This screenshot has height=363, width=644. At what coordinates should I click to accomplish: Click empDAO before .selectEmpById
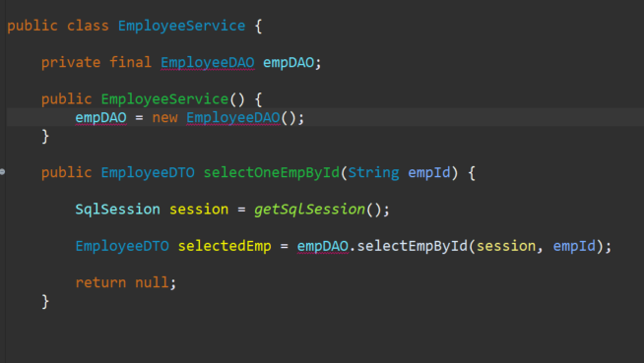(323, 246)
